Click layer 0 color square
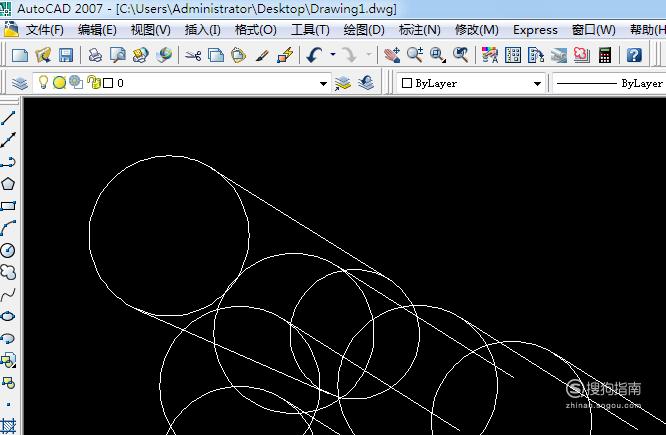 click(x=108, y=83)
